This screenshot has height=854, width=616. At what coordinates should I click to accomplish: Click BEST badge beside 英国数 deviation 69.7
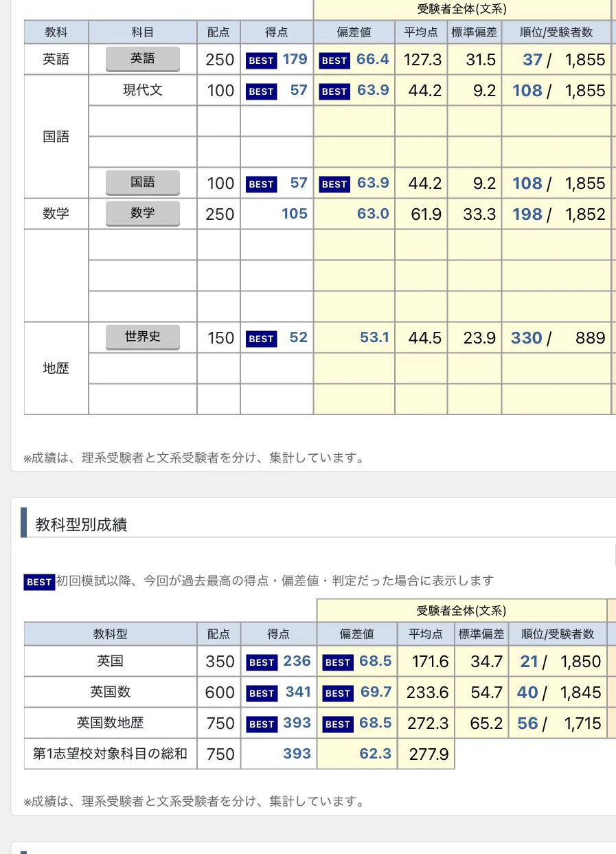338,693
